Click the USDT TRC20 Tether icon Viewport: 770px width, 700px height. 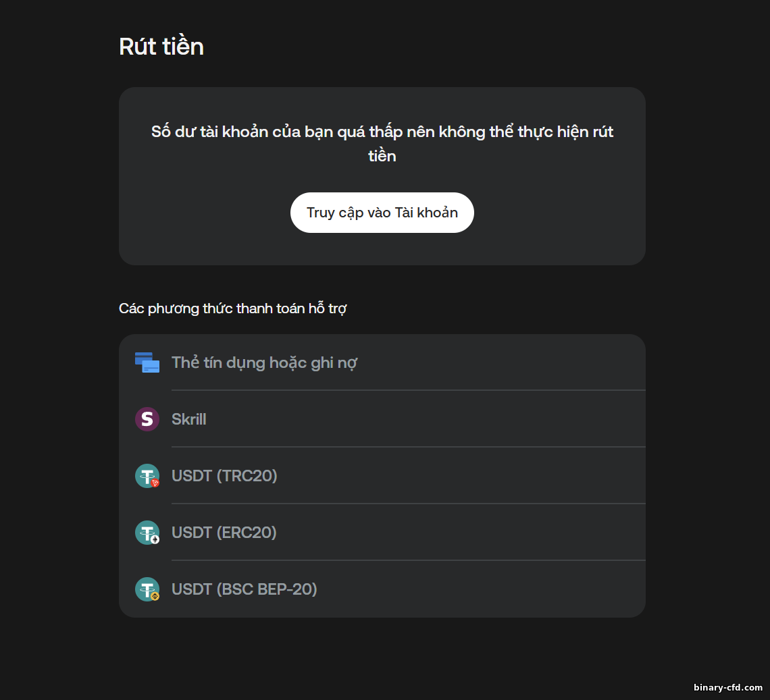point(145,475)
